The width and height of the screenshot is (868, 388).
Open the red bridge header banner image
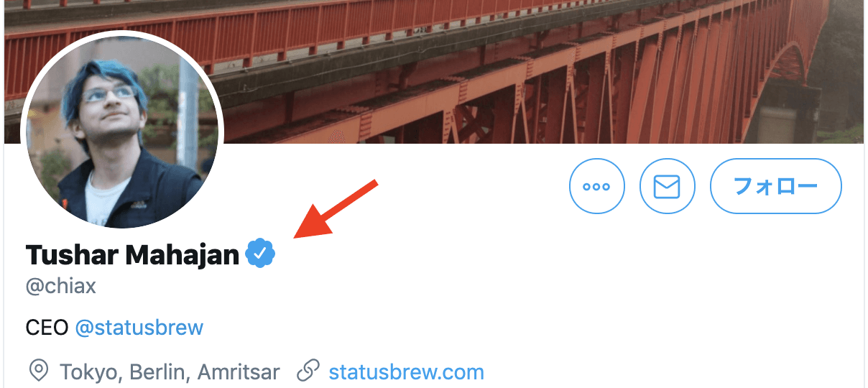[503, 72]
